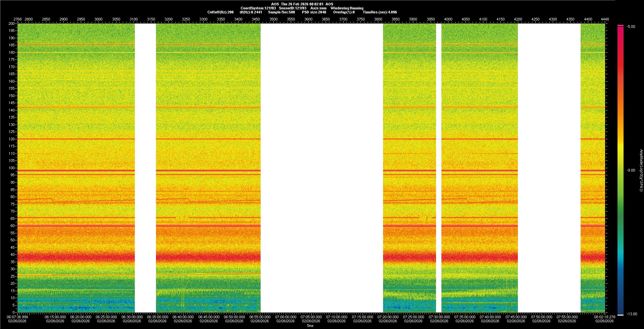The width and height of the screenshot is (644, 329).
Task: Select the SensorID:121f03 header text
Action: (292, 8)
